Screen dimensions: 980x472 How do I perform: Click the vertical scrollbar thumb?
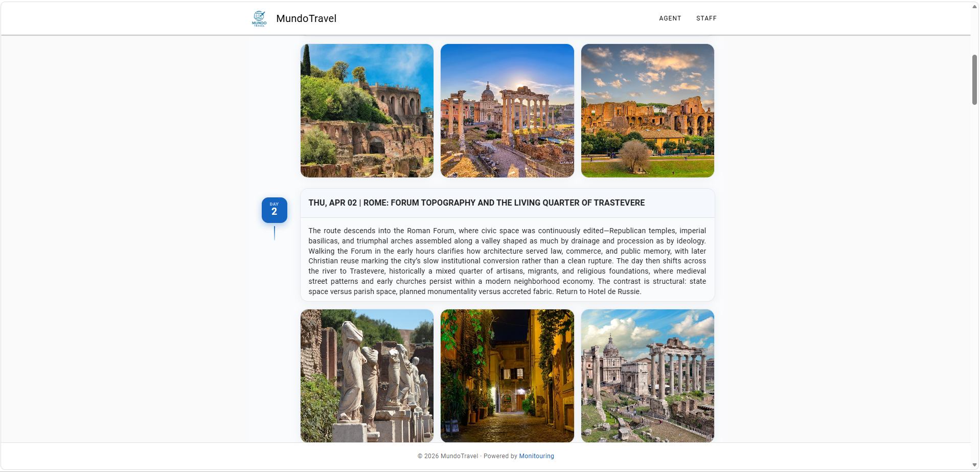click(974, 79)
